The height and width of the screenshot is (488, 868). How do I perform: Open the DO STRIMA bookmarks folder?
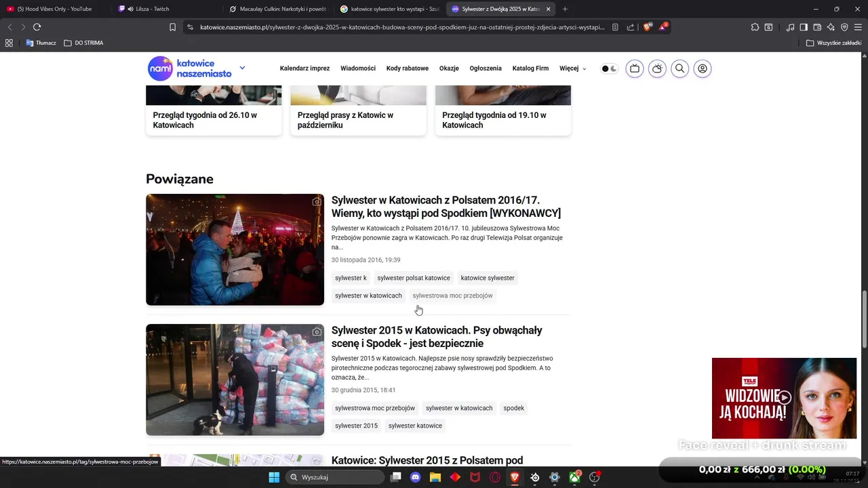pos(83,43)
